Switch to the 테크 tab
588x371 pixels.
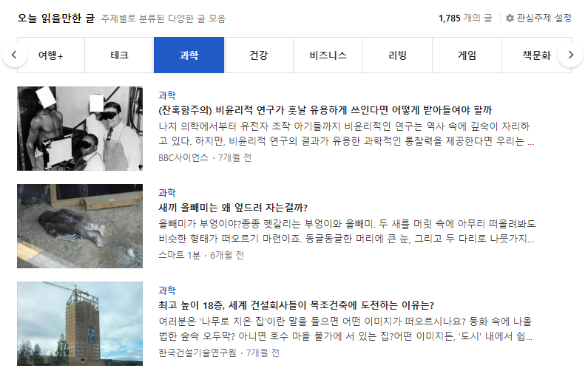pyautogui.click(x=119, y=55)
